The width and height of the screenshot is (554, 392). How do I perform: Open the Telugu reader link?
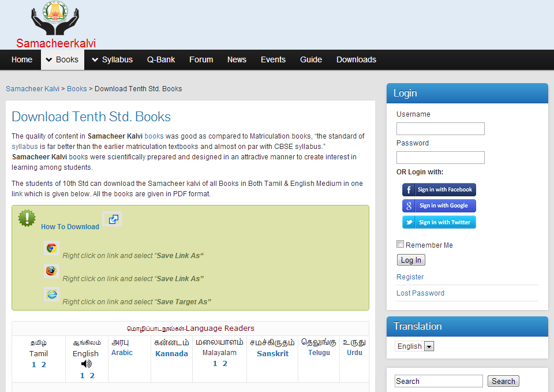319,353
